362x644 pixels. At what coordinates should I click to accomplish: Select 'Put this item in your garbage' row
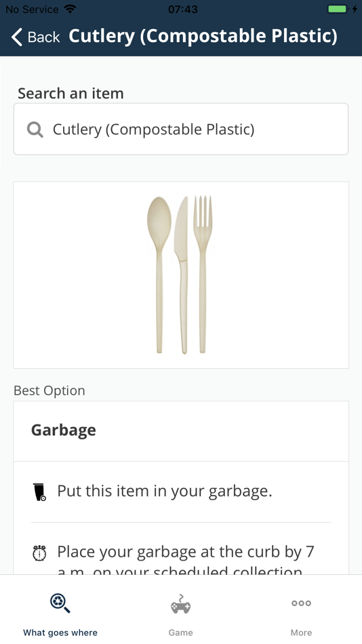click(x=181, y=491)
